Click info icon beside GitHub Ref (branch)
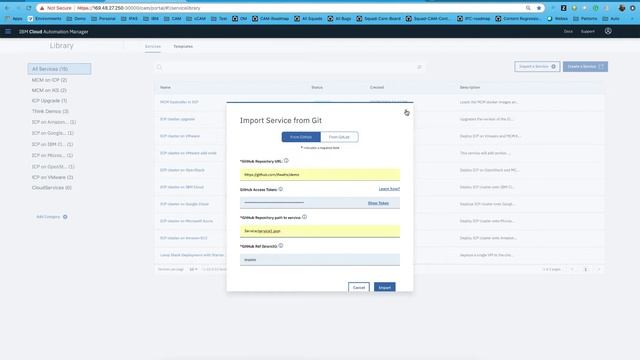 pos(281,246)
